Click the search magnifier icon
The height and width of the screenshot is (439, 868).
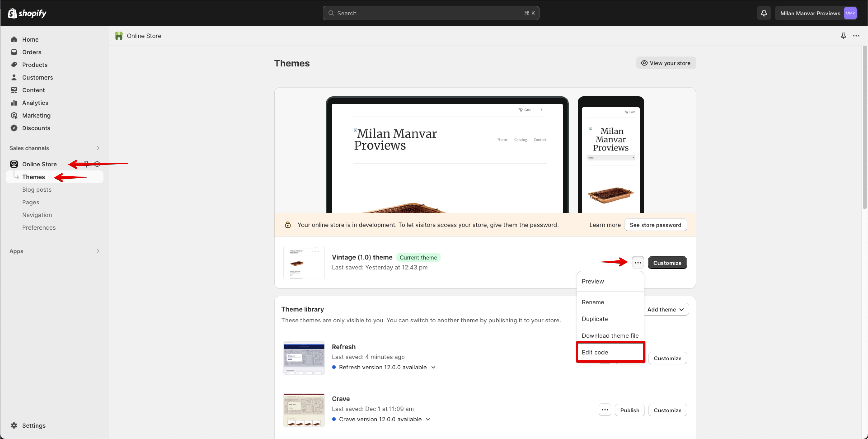click(331, 13)
